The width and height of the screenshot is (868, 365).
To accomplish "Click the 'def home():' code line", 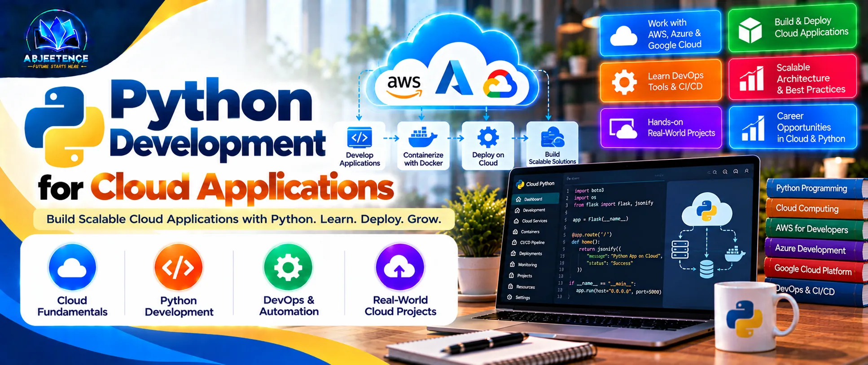I will pyautogui.click(x=585, y=242).
